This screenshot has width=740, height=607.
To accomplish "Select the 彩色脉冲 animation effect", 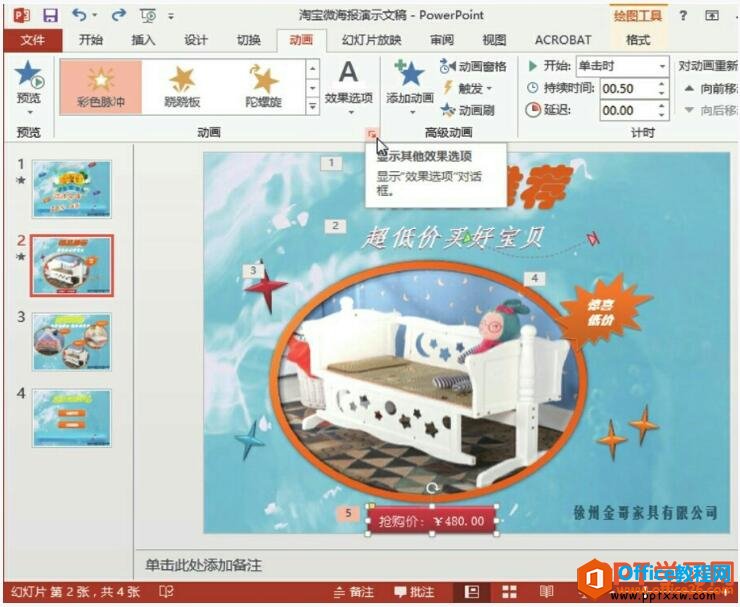I will tap(101, 87).
